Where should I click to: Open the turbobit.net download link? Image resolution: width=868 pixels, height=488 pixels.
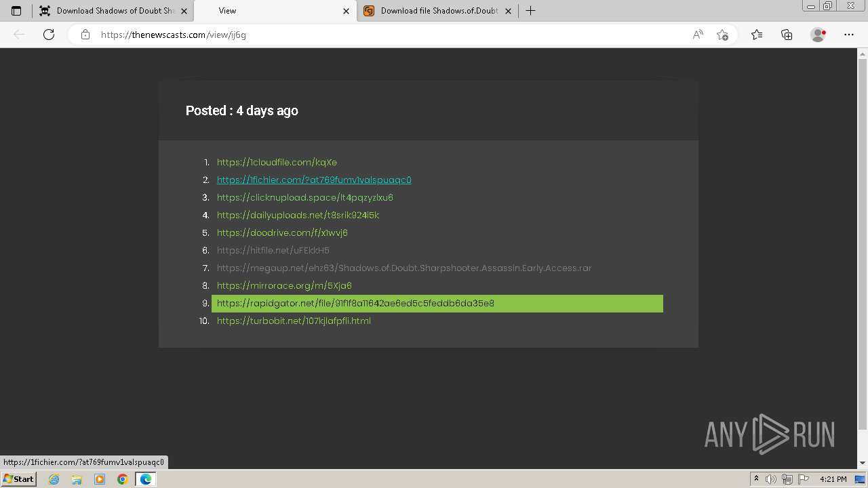(294, 321)
